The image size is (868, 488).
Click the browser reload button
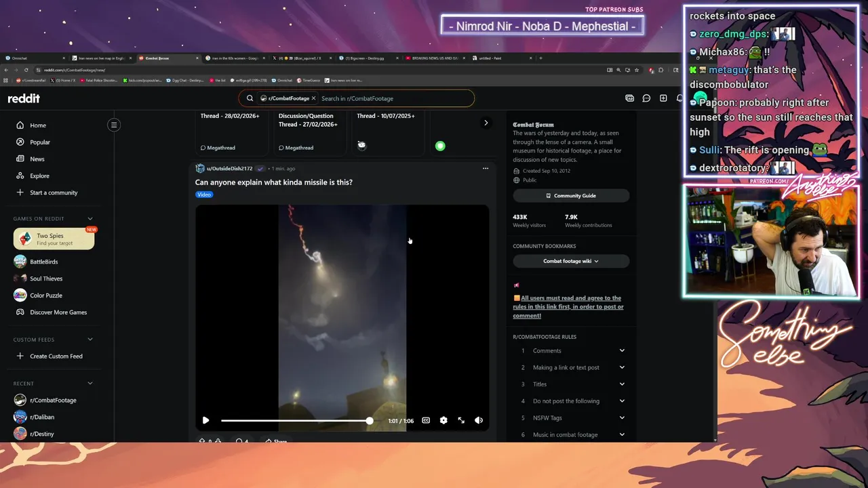click(x=26, y=70)
